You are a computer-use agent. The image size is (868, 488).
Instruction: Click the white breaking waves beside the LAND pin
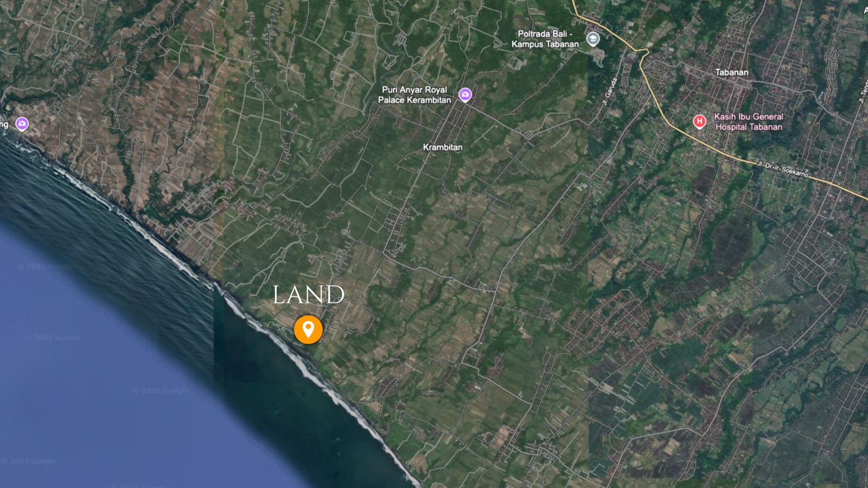(282, 336)
